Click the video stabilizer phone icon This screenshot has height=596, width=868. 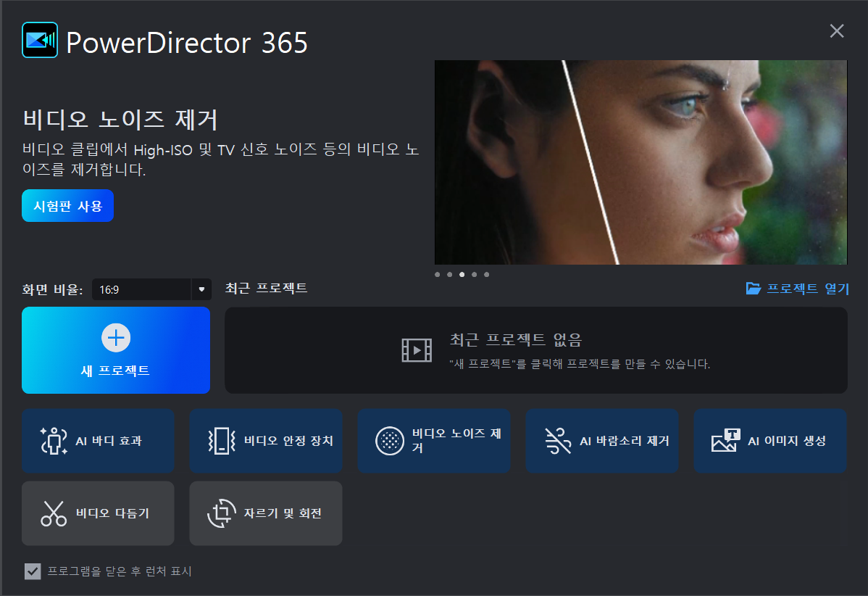(222, 441)
